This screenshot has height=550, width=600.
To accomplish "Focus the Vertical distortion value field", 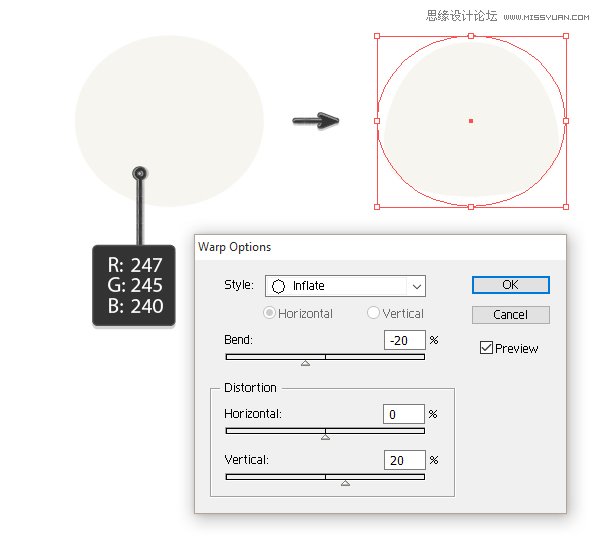I will click(404, 460).
